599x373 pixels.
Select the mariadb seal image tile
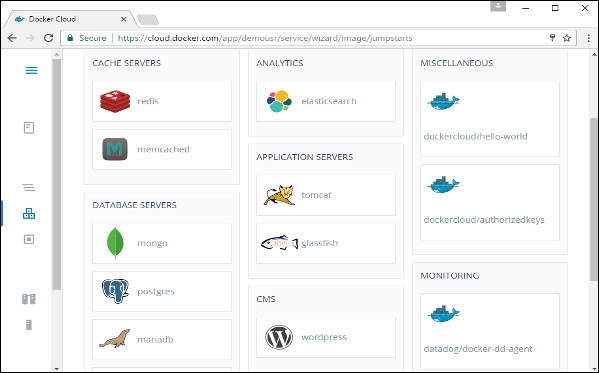click(x=162, y=340)
